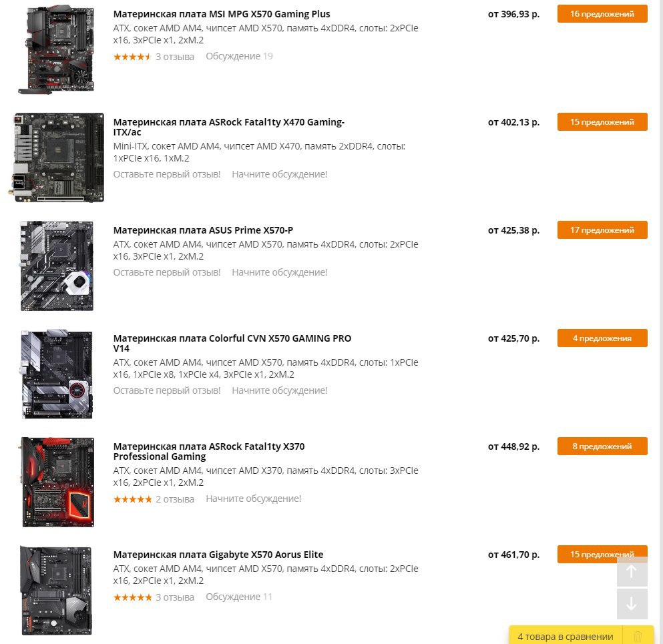Open star rating of MSI MPG X570
Image resolution: width=663 pixels, height=644 pixels.
(x=132, y=57)
